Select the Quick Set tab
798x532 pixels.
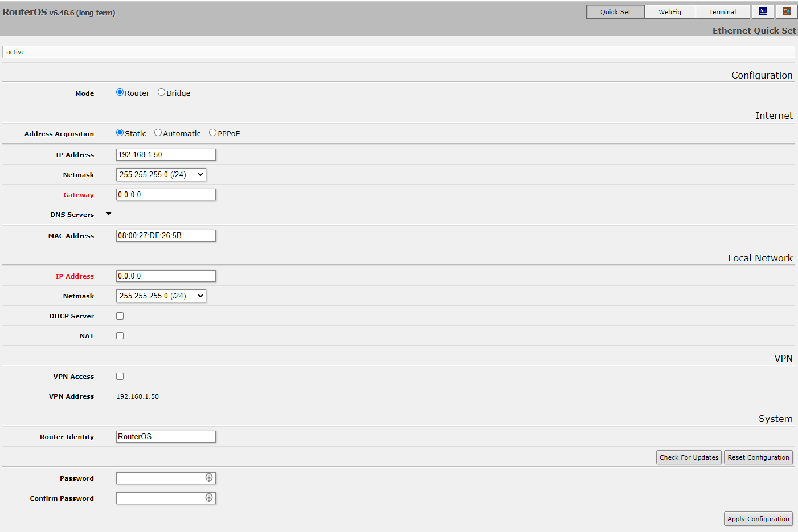(x=615, y=11)
